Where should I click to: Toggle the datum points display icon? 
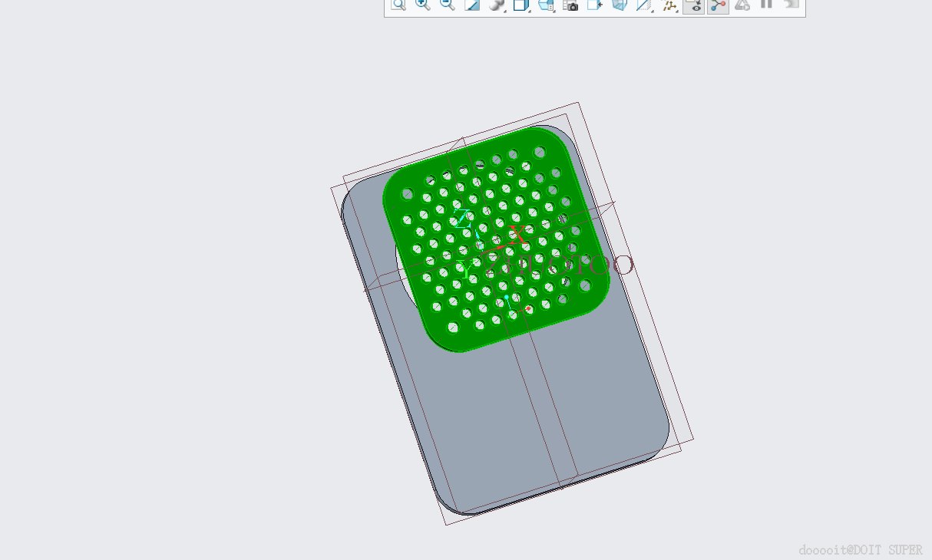tap(669, 5)
